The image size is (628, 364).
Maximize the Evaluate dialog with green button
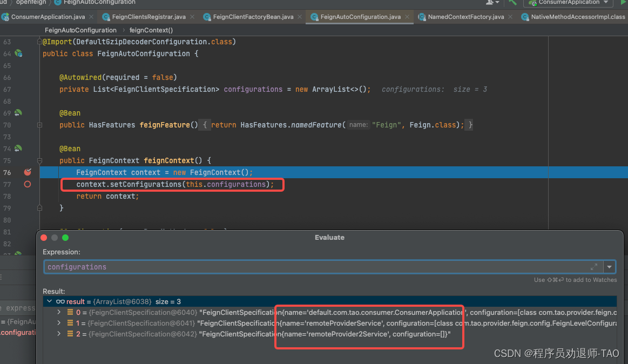(65, 238)
